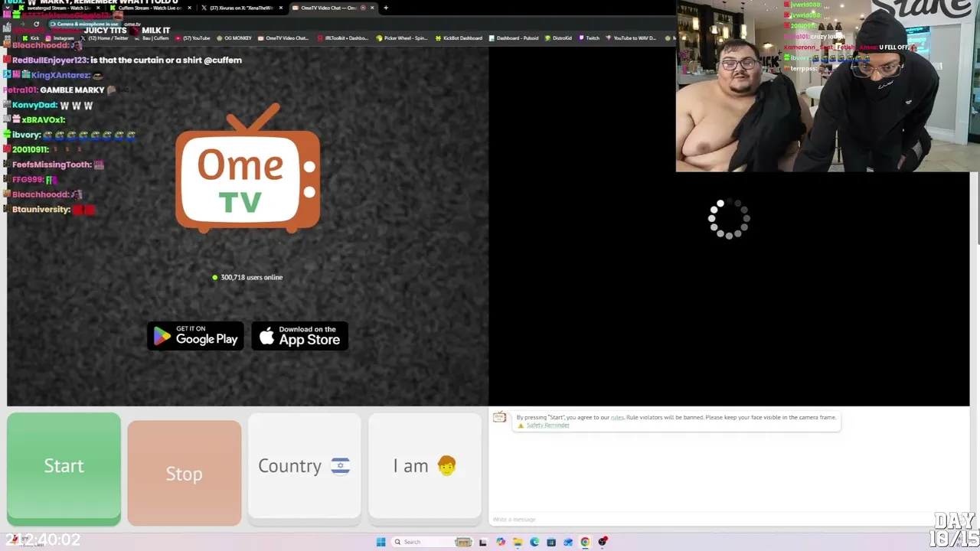Click the Stop button
Screen dimensions: 980x551
coord(185,474)
